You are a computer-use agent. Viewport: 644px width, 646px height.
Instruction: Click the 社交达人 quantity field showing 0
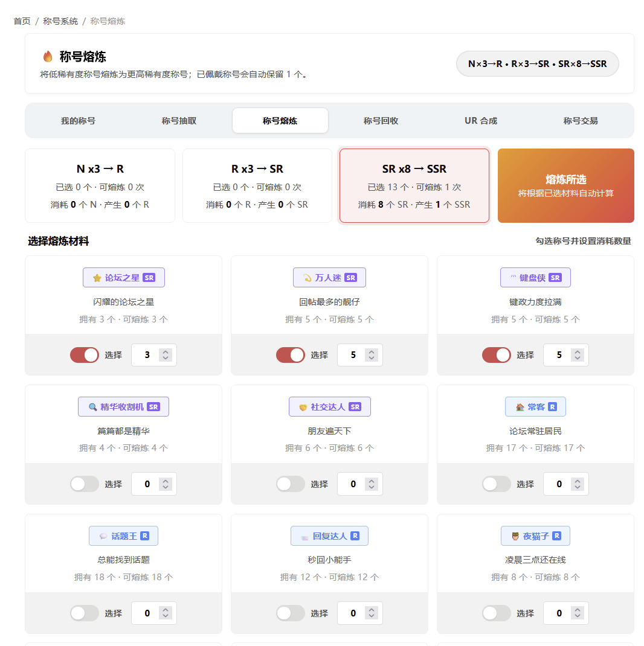(360, 484)
